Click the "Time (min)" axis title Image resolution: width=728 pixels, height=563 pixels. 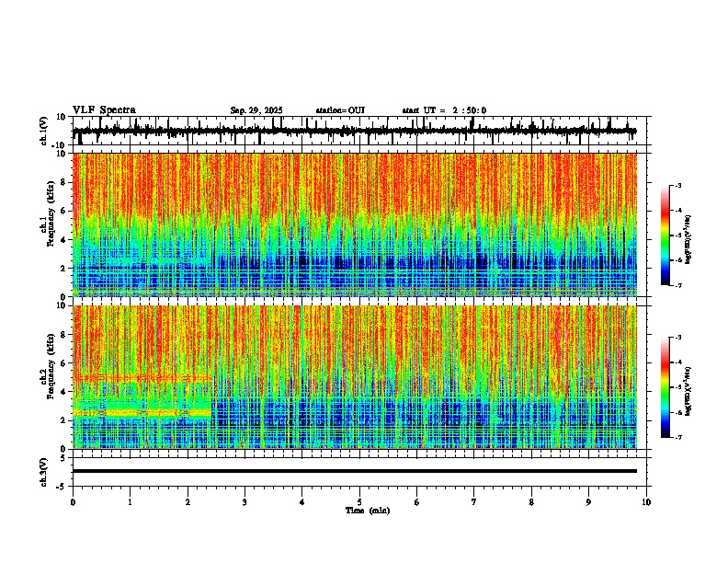click(368, 511)
